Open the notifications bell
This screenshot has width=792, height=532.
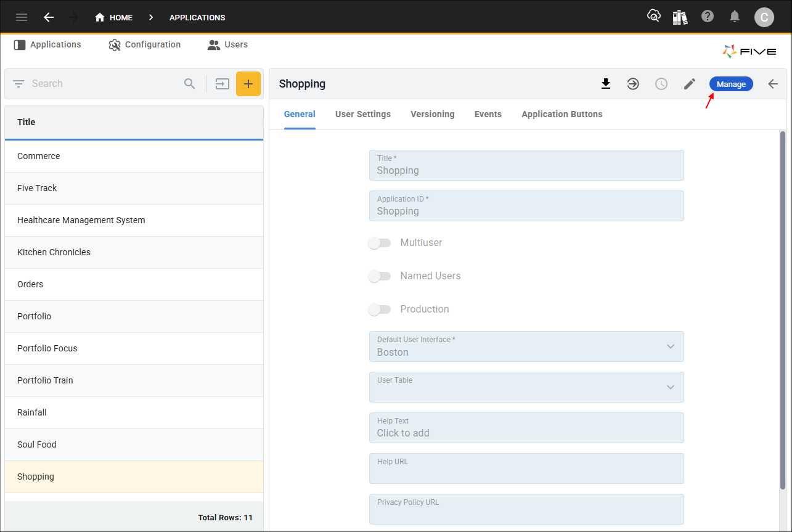point(735,17)
